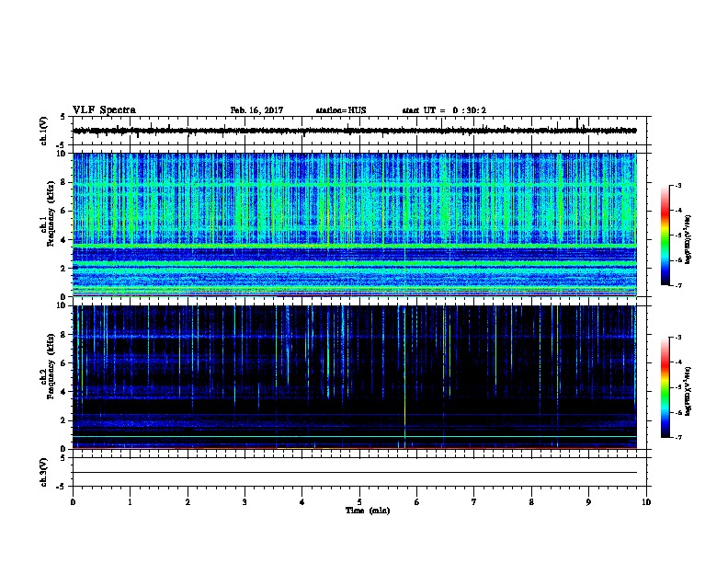Click time axis tick label "10"
The image size is (728, 563).
tap(646, 501)
